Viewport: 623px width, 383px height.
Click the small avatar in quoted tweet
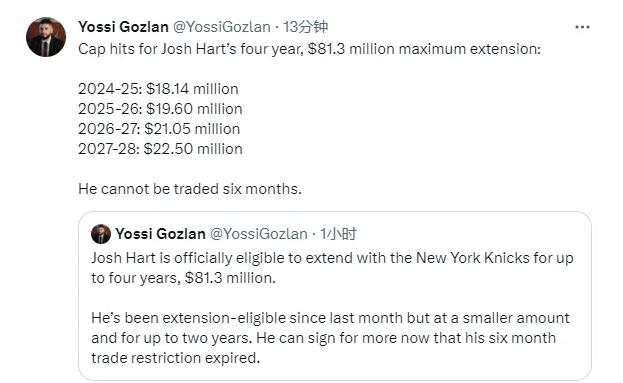point(101,234)
